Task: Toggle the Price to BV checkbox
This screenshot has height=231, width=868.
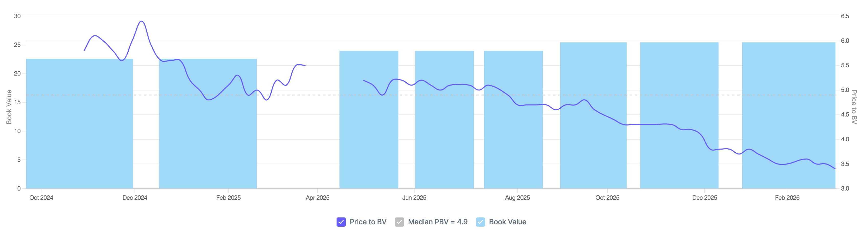Action: tap(341, 222)
